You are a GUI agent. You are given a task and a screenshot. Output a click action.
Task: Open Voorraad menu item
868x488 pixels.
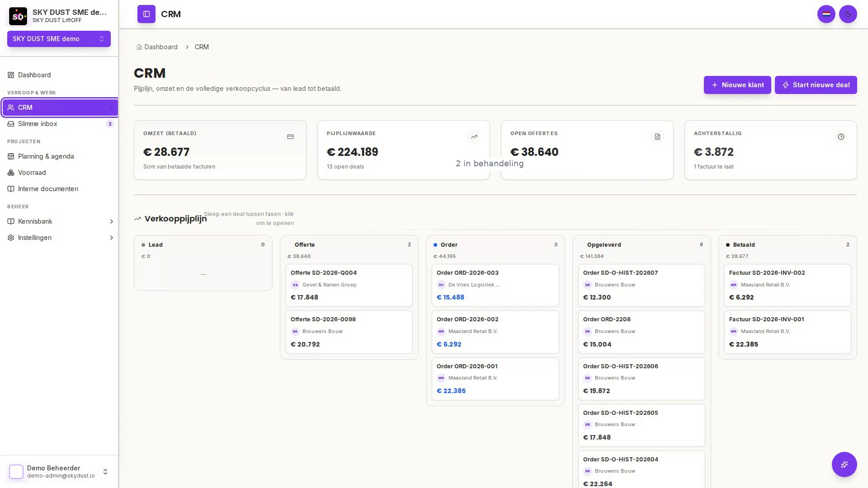[x=60, y=173]
